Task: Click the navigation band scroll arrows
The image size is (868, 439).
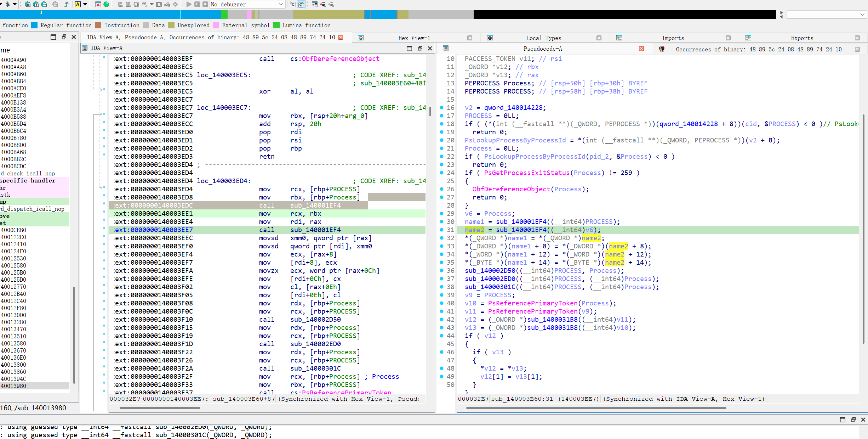Action: pos(781,15)
